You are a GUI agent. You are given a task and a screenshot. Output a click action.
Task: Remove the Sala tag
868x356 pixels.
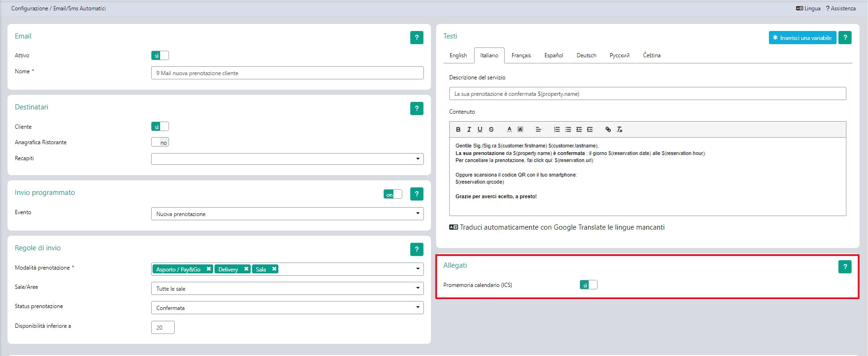pyautogui.click(x=274, y=269)
